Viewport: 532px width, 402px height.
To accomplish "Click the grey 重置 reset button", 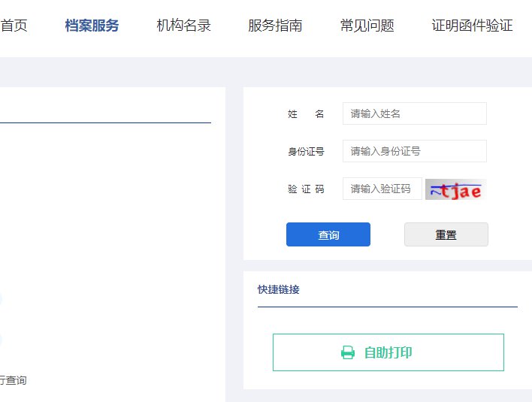I will 446,234.
